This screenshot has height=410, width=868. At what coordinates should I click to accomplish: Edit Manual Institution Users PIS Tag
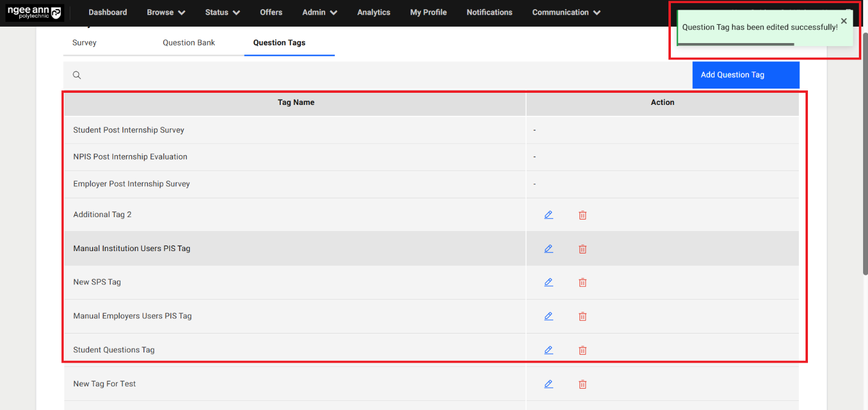tap(548, 249)
